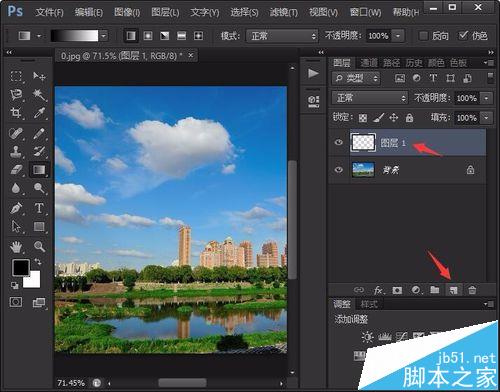The height and width of the screenshot is (392, 500).
Task: Hide the 背景 layer
Action: (x=339, y=170)
